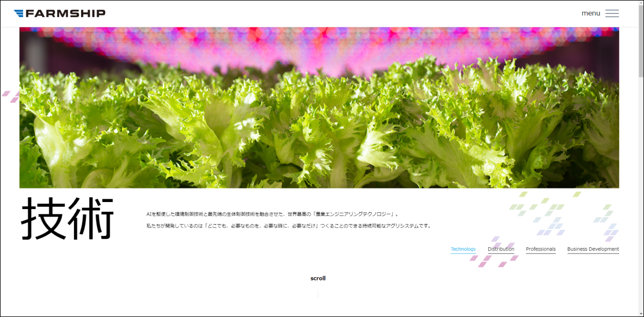Go to the Business Development page

(593, 249)
